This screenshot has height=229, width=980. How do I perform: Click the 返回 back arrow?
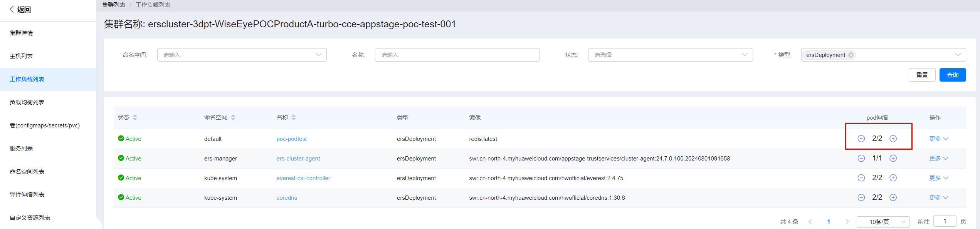[x=12, y=9]
